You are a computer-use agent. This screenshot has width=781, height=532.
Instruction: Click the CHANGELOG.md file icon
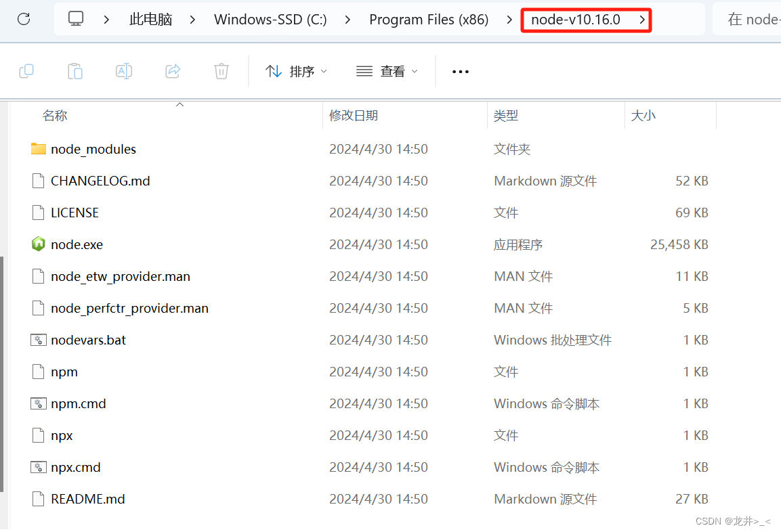[x=39, y=181]
